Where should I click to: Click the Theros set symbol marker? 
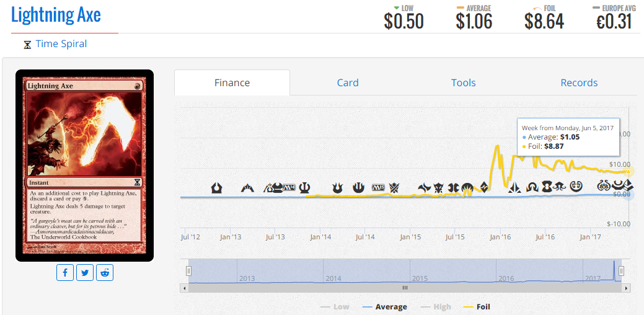[x=304, y=188]
